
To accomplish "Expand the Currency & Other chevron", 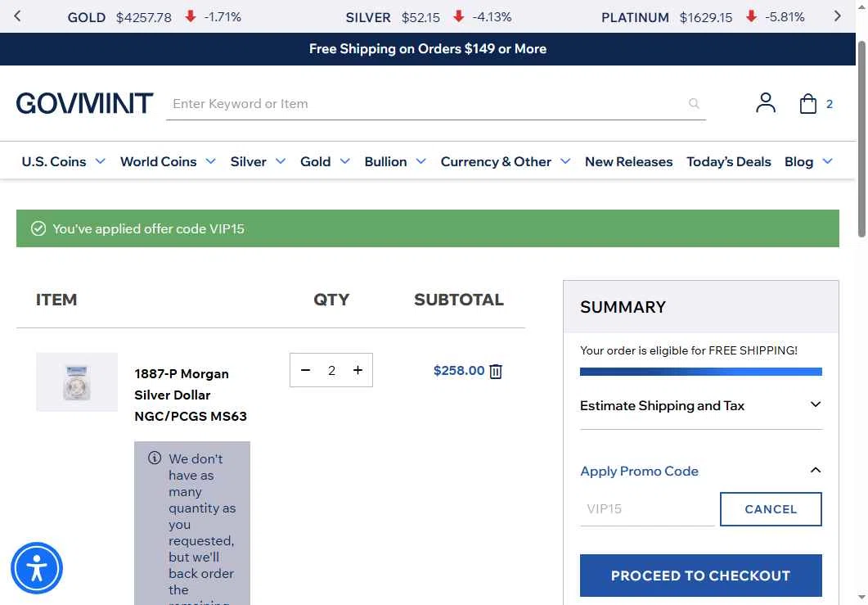I will (565, 161).
